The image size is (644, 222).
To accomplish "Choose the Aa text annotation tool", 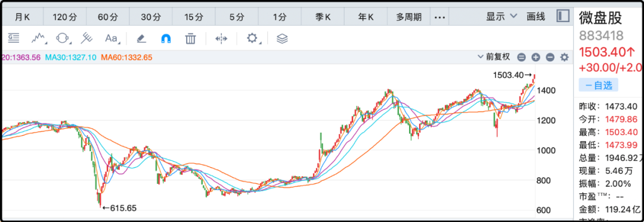I will tap(112, 39).
